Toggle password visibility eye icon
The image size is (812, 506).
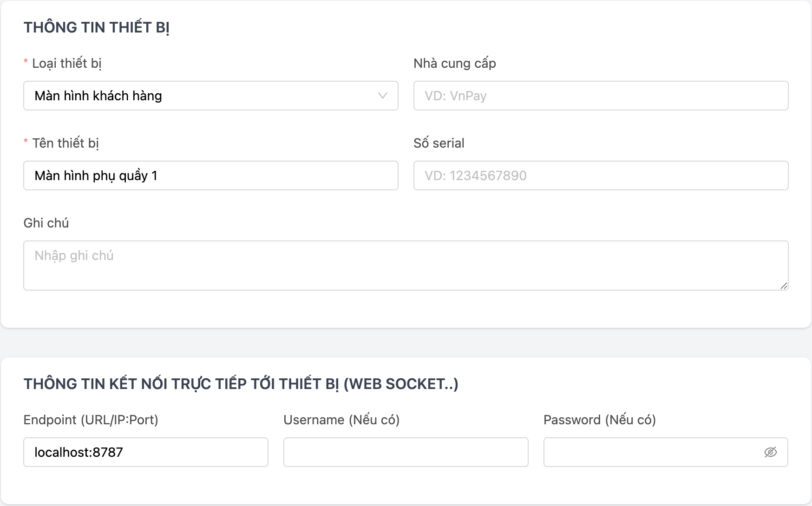click(770, 452)
